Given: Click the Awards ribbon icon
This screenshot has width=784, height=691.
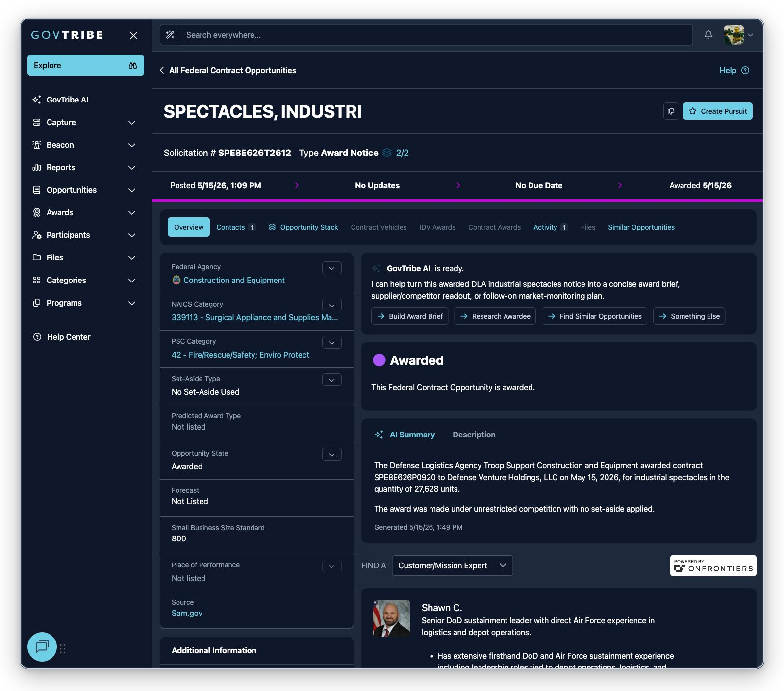Looking at the screenshot, I should click(x=37, y=212).
